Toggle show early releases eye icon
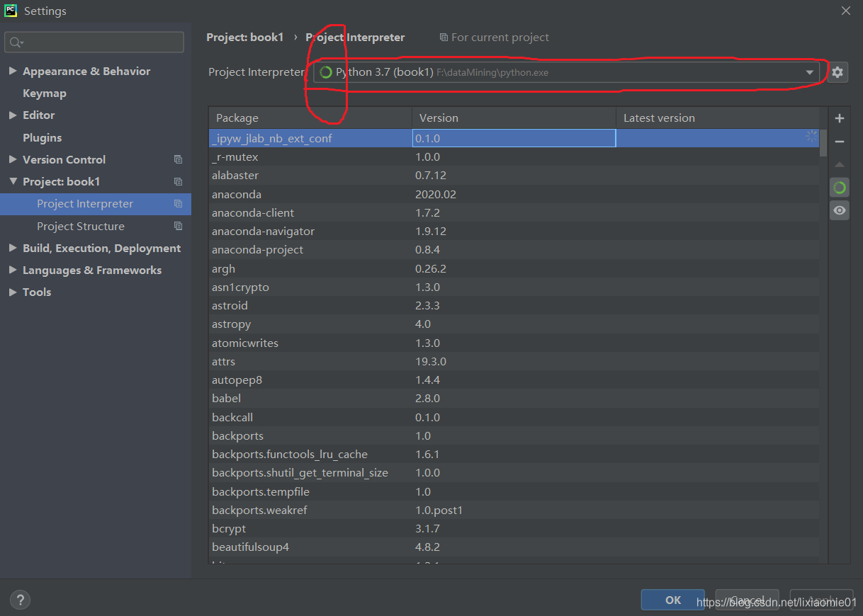The height and width of the screenshot is (616, 863). [x=840, y=210]
